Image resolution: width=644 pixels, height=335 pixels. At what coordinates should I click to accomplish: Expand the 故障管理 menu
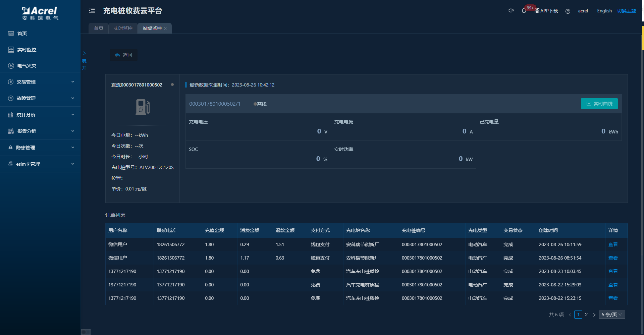(x=40, y=98)
